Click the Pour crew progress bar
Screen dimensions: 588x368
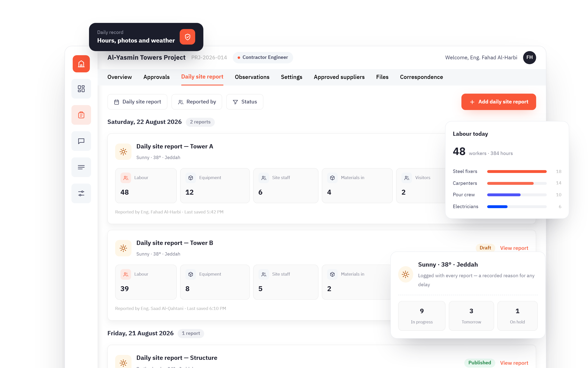517,195
